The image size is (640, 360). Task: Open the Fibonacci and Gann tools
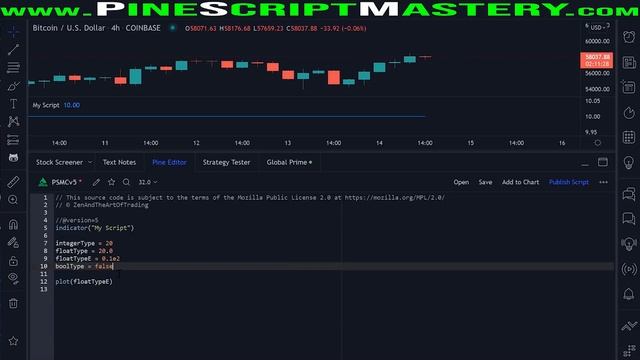click(13, 67)
